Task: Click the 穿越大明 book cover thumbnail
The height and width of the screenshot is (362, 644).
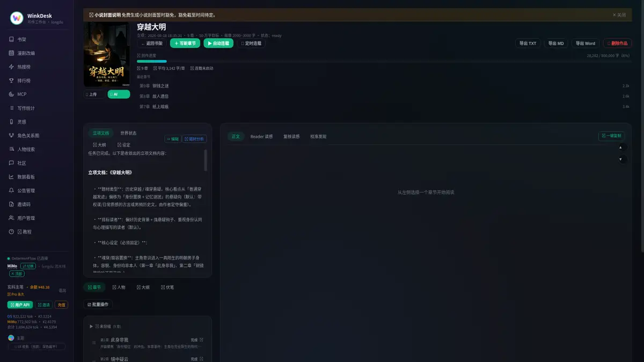Action: pos(107,55)
